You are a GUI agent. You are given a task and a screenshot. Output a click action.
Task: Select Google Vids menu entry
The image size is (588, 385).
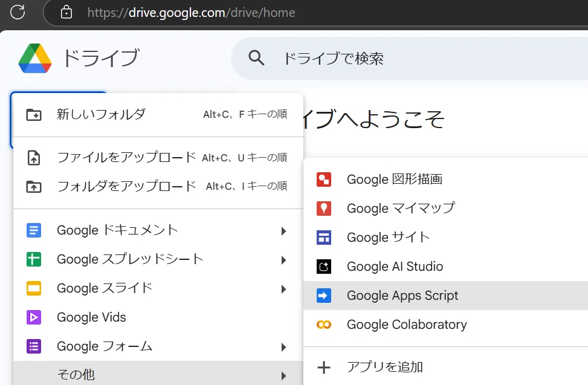pyautogui.click(x=158, y=317)
